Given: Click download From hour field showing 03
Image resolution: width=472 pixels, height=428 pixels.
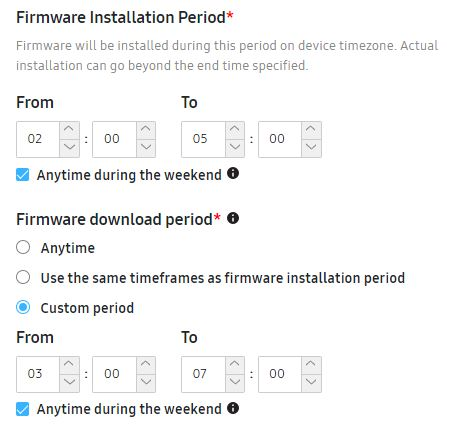Looking at the screenshot, I should tap(38, 374).
